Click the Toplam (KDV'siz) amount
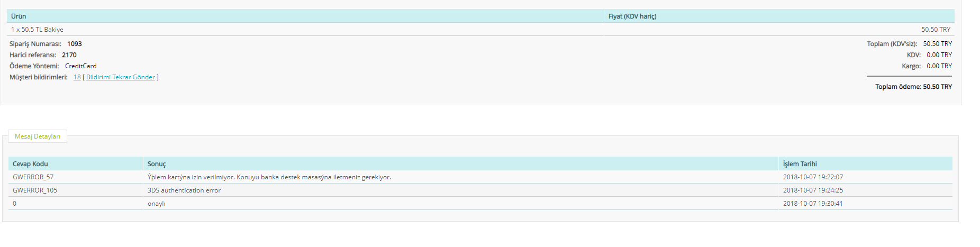This screenshot has height=247, width=980. pyautogui.click(x=937, y=44)
